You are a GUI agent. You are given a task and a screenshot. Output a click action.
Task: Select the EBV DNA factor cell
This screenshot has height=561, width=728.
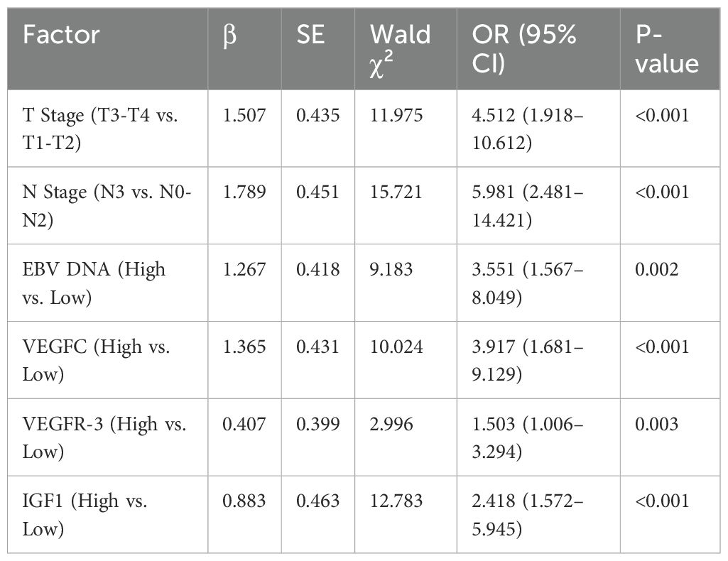point(94,282)
